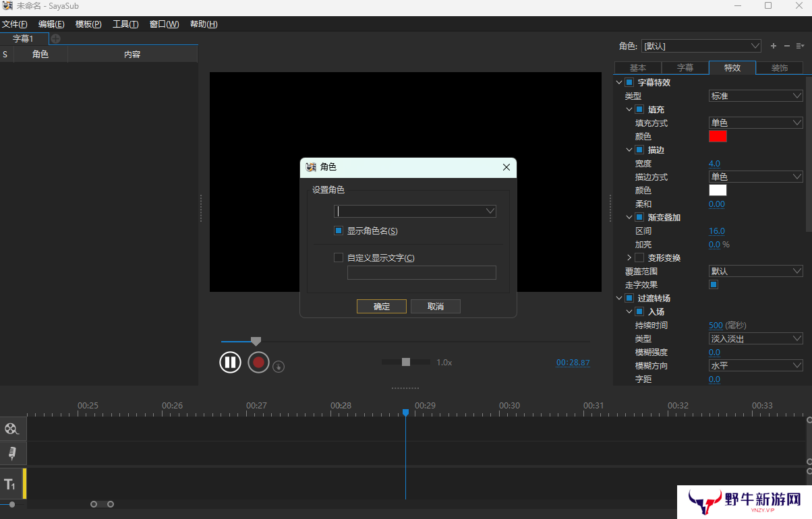Toggle the 走字效果 checkbox
This screenshot has width=812, height=519.
coord(714,284)
